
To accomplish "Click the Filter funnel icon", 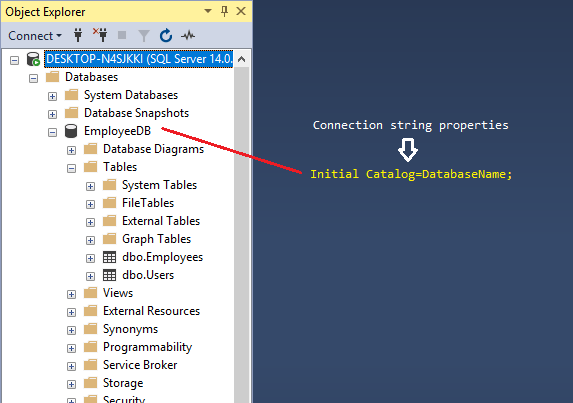I will coord(144,35).
